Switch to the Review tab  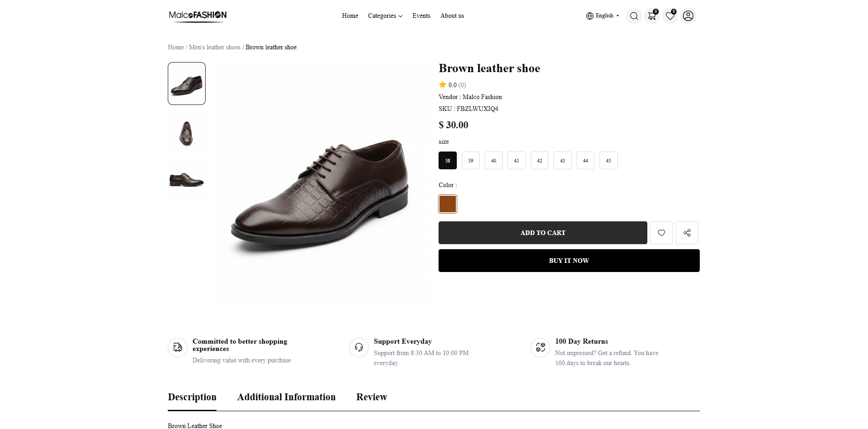[x=372, y=397]
